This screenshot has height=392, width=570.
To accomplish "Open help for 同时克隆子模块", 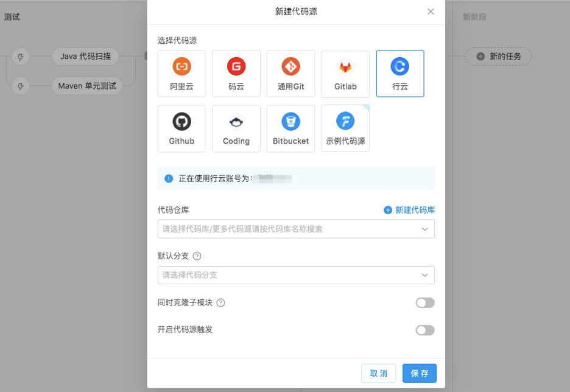I will click(220, 303).
